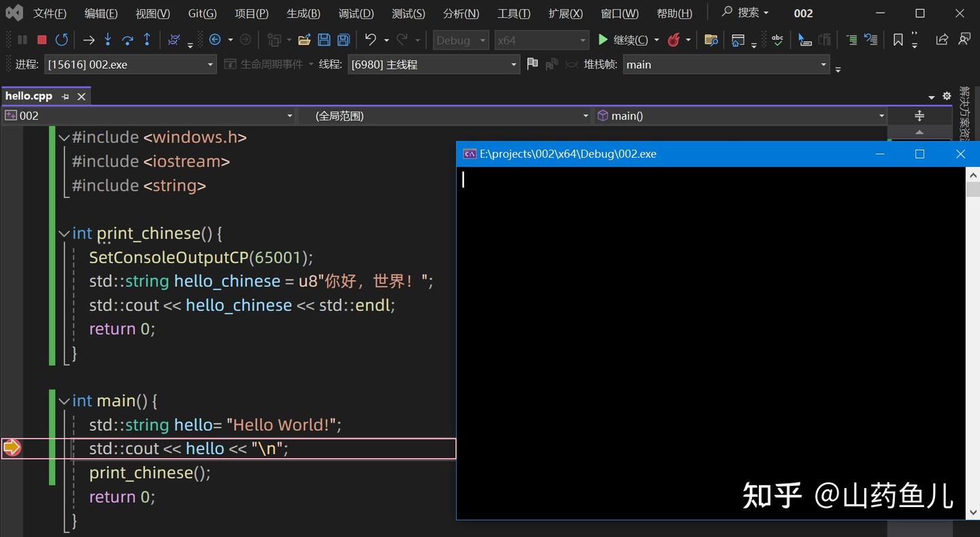
Task: Click the Undo arrow icon
Action: (x=370, y=40)
